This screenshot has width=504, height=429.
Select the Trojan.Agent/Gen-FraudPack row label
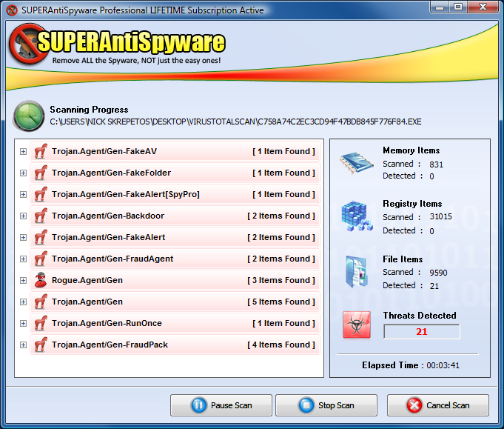coord(110,345)
